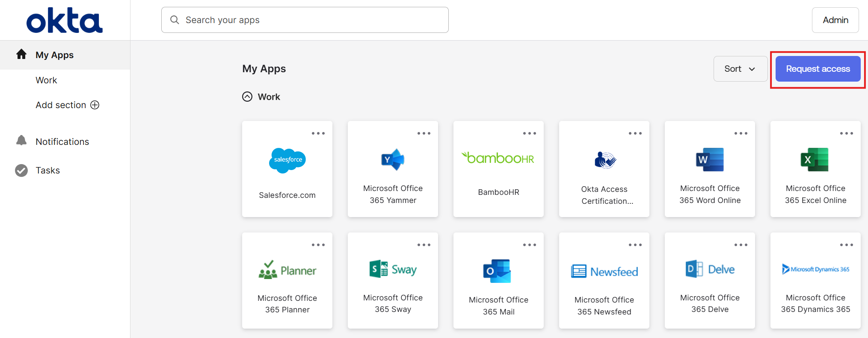Image resolution: width=868 pixels, height=338 pixels.
Task: Click the Admin button
Action: [835, 20]
